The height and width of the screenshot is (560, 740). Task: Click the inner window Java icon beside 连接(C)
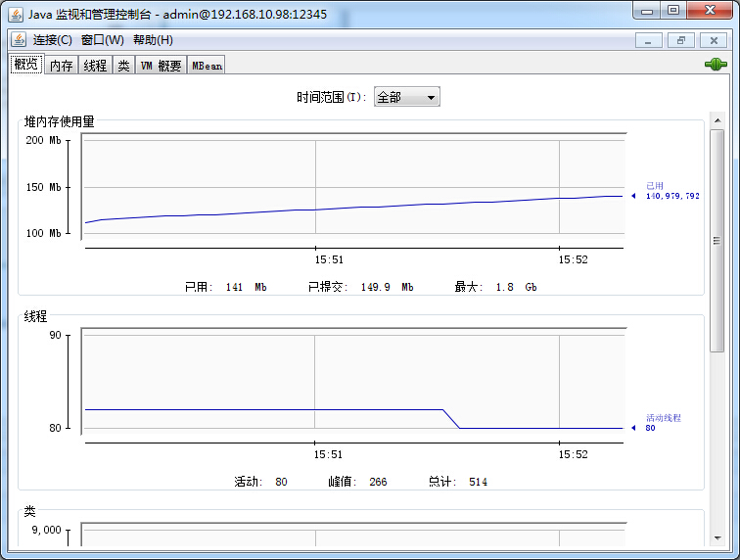(x=19, y=40)
